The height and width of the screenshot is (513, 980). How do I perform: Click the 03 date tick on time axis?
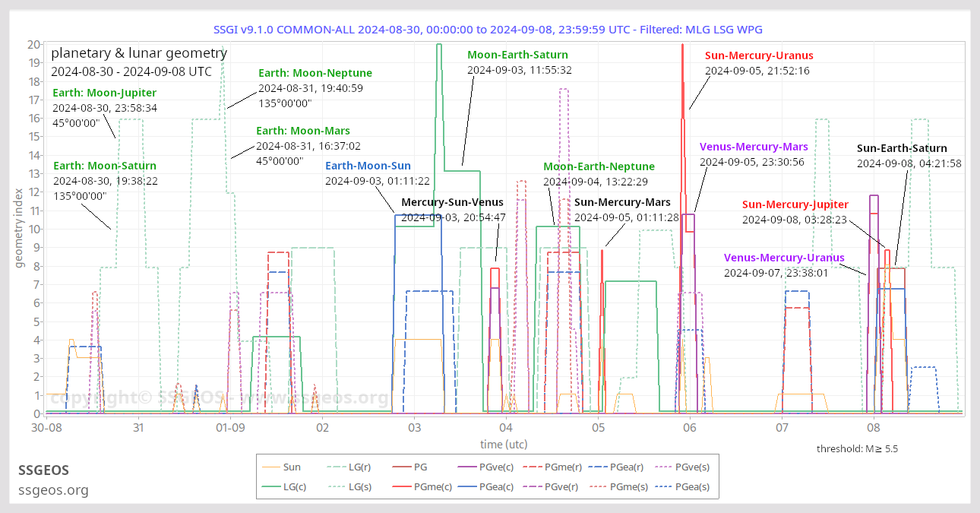pyautogui.click(x=414, y=429)
